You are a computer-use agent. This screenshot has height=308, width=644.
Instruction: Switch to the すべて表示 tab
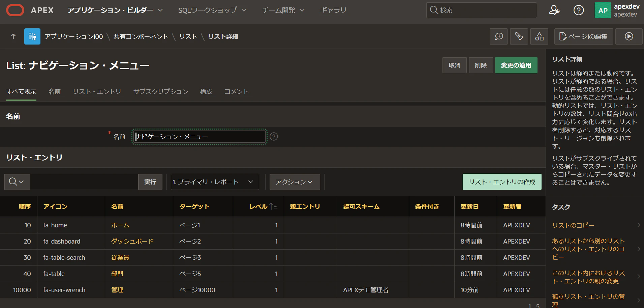(21, 91)
